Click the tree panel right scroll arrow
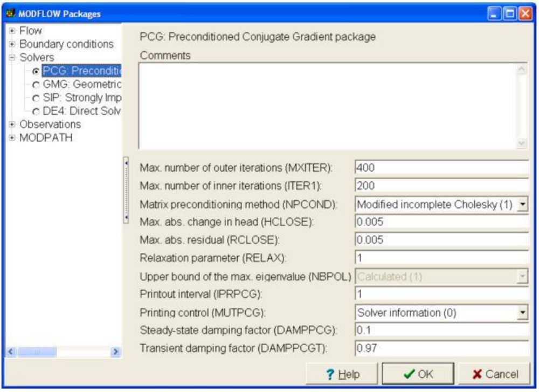539x392 pixels. pyautogui.click(x=116, y=352)
